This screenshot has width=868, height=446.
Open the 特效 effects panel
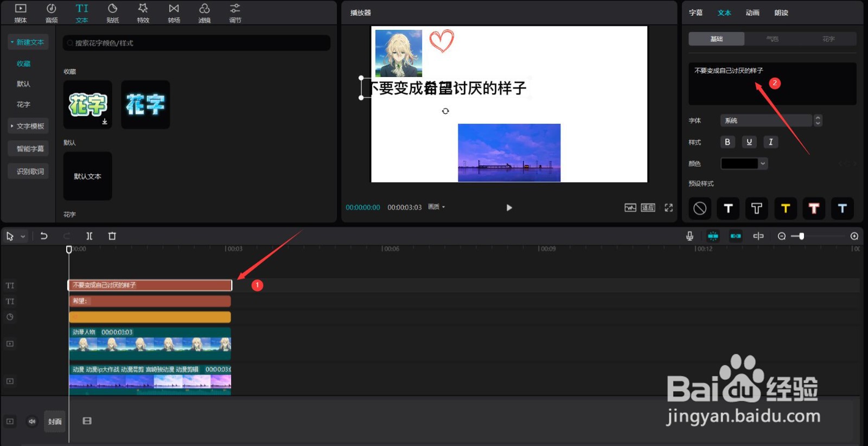point(143,13)
